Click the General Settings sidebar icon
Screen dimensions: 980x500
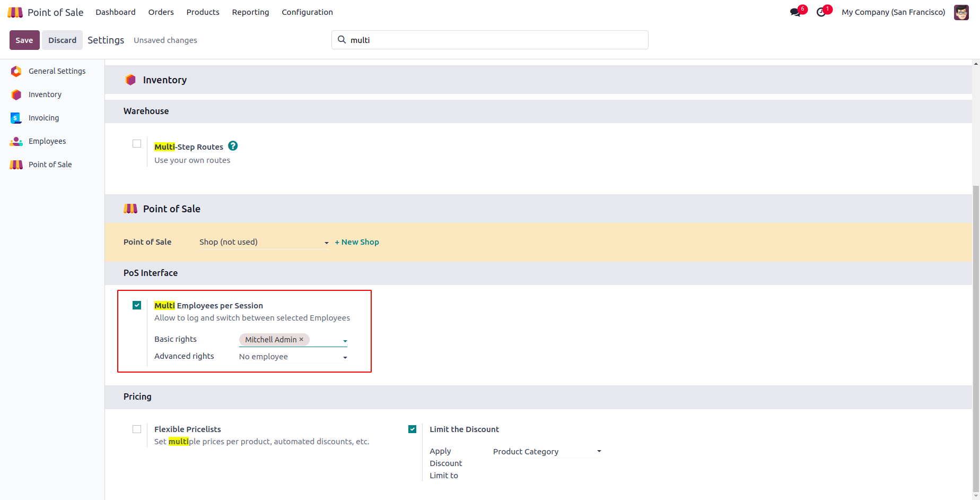tap(16, 71)
